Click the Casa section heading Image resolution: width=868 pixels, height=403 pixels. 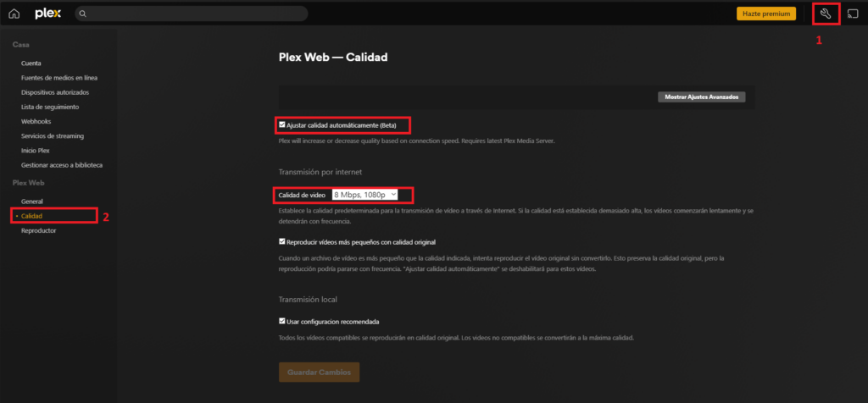[21, 44]
